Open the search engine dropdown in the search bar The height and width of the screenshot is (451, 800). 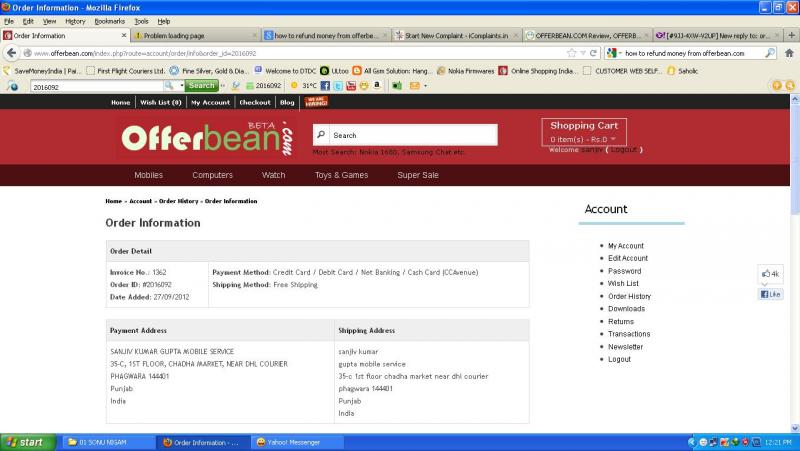614,52
